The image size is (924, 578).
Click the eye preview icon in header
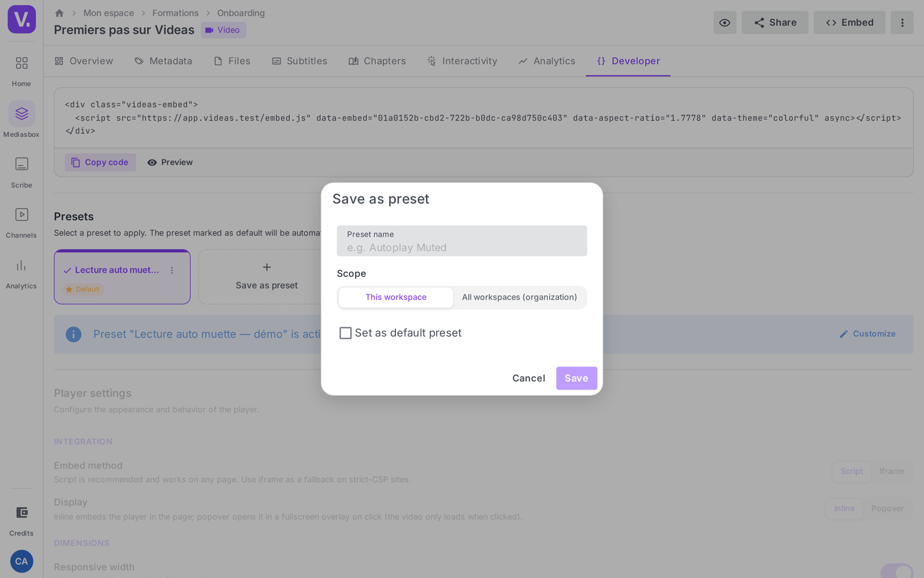(x=725, y=23)
